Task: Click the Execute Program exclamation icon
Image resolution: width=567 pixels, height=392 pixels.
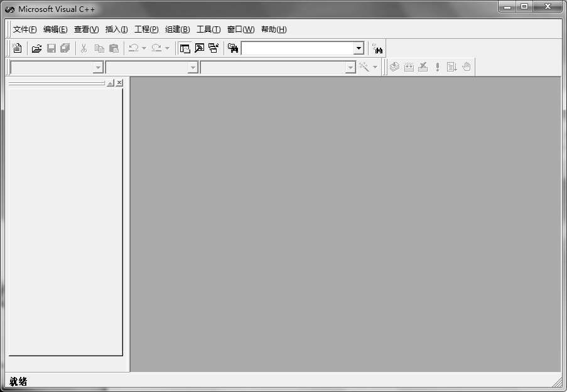Action: click(438, 67)
